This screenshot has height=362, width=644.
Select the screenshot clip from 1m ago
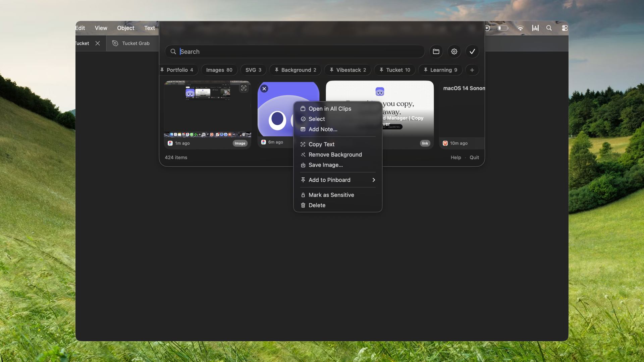coord(208,115)
